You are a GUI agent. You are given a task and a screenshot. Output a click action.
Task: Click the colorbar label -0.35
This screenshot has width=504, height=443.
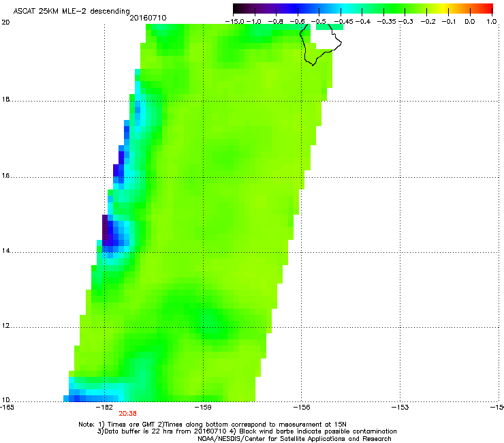[x=386, y=22]
